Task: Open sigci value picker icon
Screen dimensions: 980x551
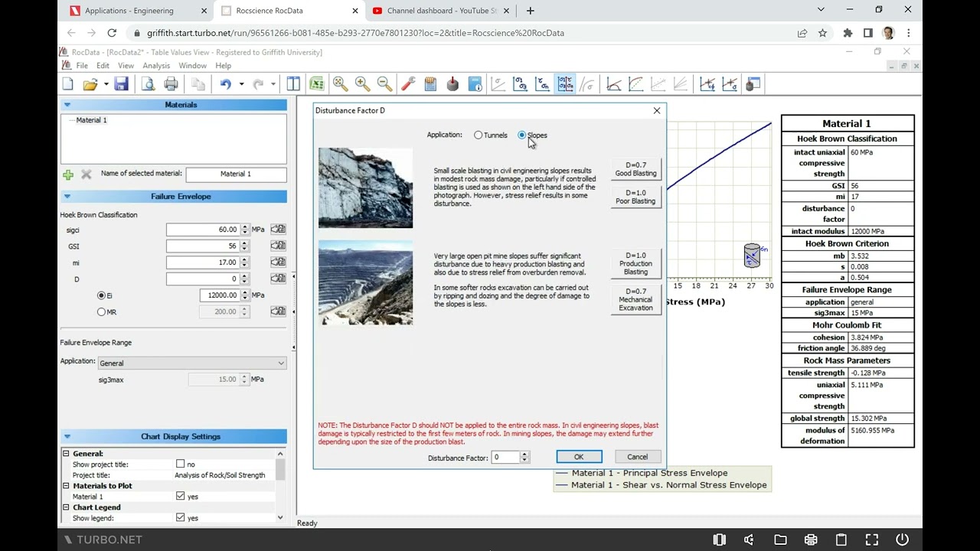Action: [x=278, y=230]
